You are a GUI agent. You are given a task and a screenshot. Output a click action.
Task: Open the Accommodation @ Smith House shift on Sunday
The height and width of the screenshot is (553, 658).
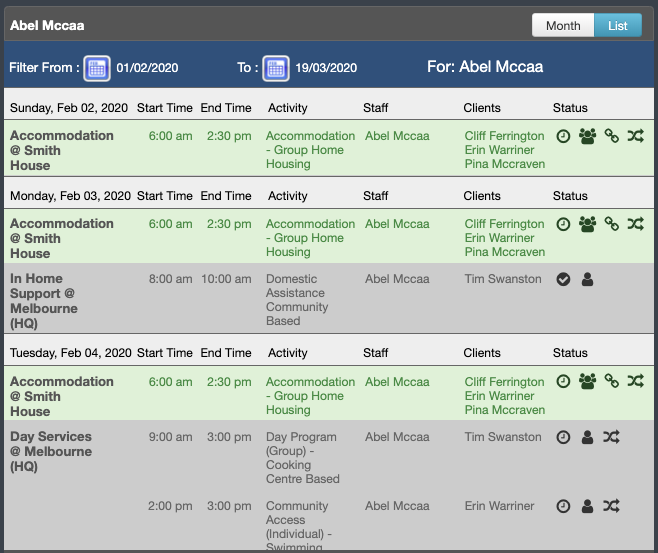pyautogui.click(x=62, y=150)
